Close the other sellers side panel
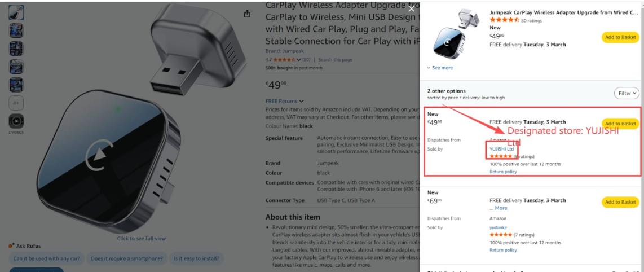The image size is (644, 272). tap(412, 8)
